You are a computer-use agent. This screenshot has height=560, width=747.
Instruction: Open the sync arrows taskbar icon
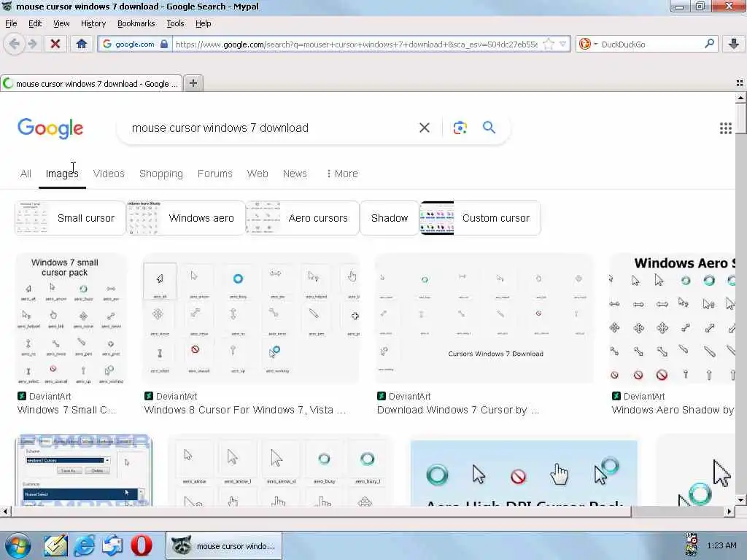113,545
